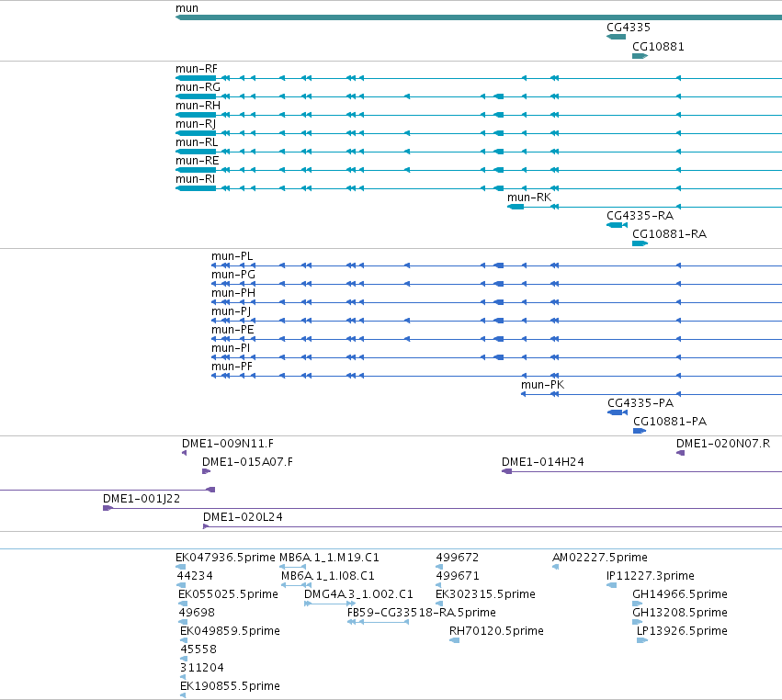Select the mun-RI transcript label

point(195,178)
